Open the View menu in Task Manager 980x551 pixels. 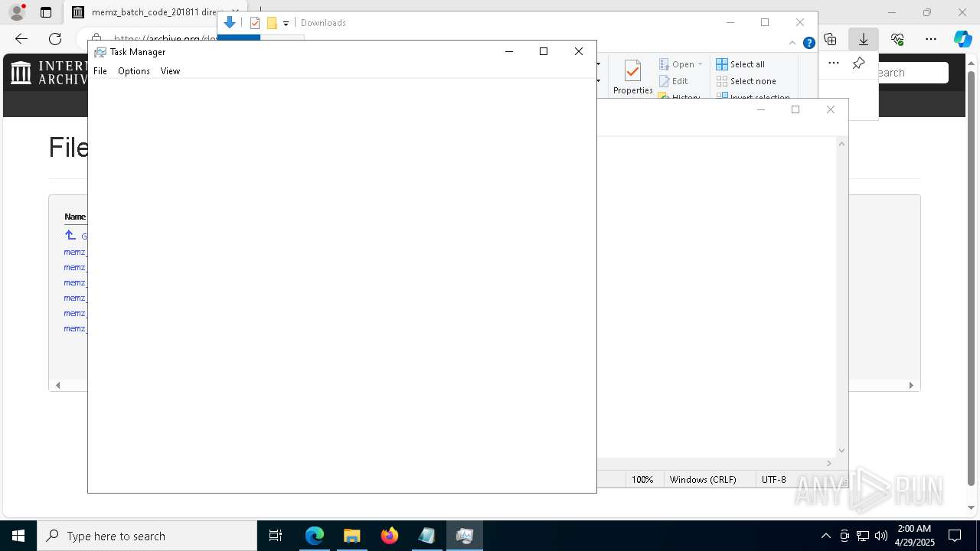tap(170, 71)
